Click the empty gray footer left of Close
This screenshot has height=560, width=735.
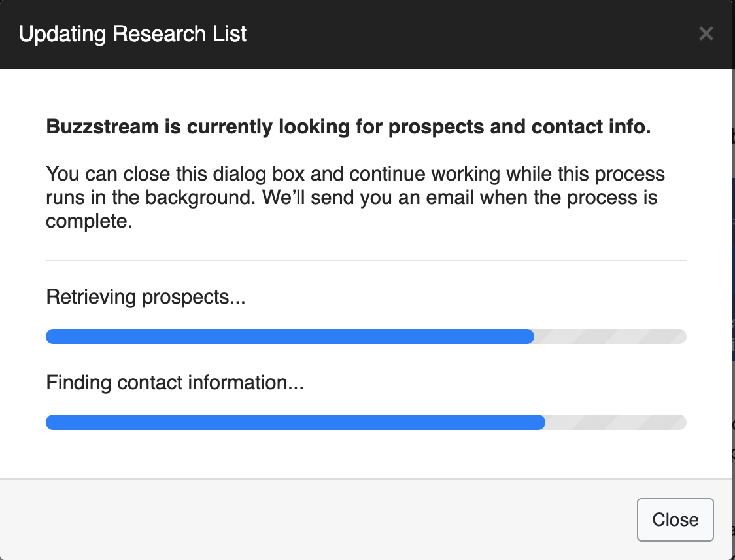click(314, 519)
